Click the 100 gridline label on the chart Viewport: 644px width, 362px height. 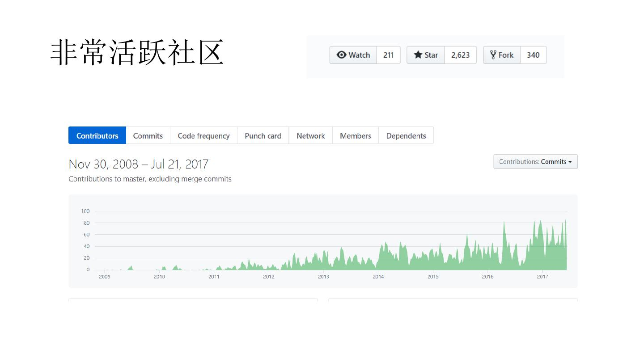click(x=85, y=211)
